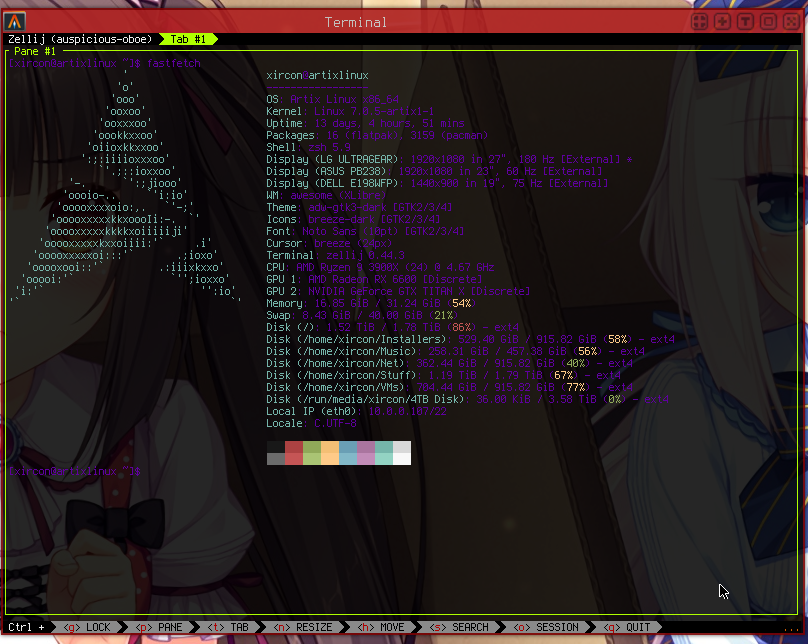
Task: Click the Ctrl + label in the status bar
Action: pyautogui.click(x=26, y=627)
